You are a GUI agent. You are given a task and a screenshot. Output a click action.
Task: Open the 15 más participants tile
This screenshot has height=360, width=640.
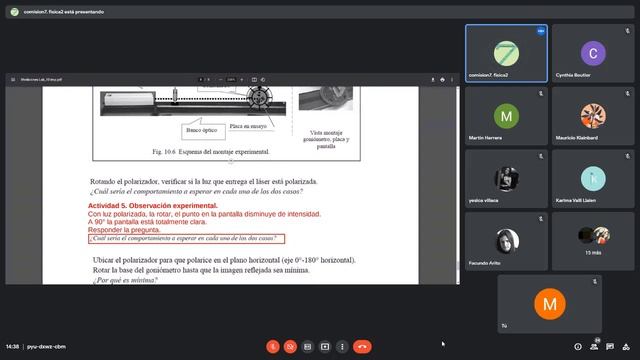(x=593, y=241)
